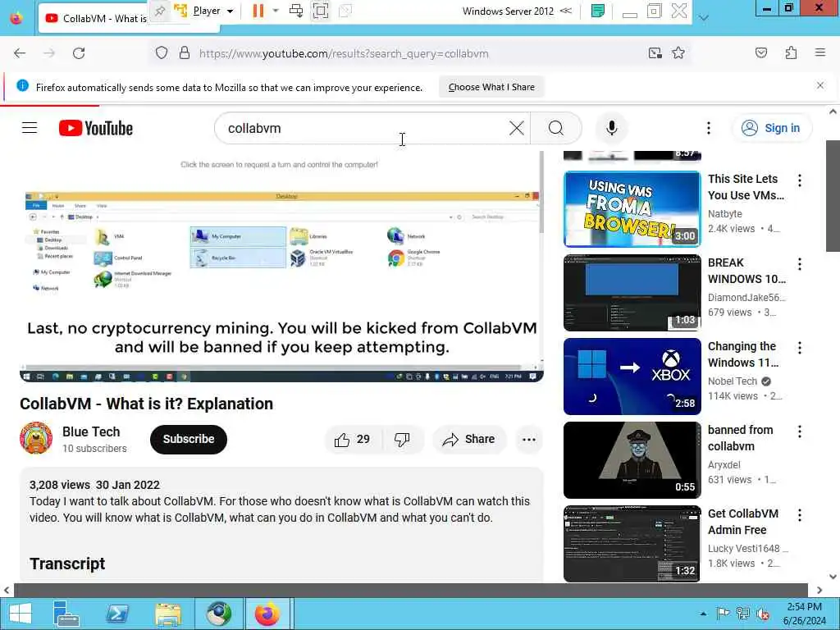Like the video with thumbs up
Screen dimensions: 840x630
click(x=352, y=440)
